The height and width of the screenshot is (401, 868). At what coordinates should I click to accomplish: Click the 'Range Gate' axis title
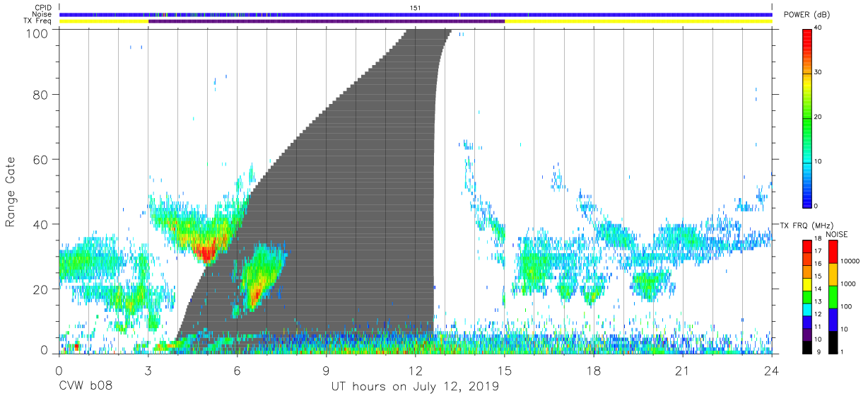11,192
